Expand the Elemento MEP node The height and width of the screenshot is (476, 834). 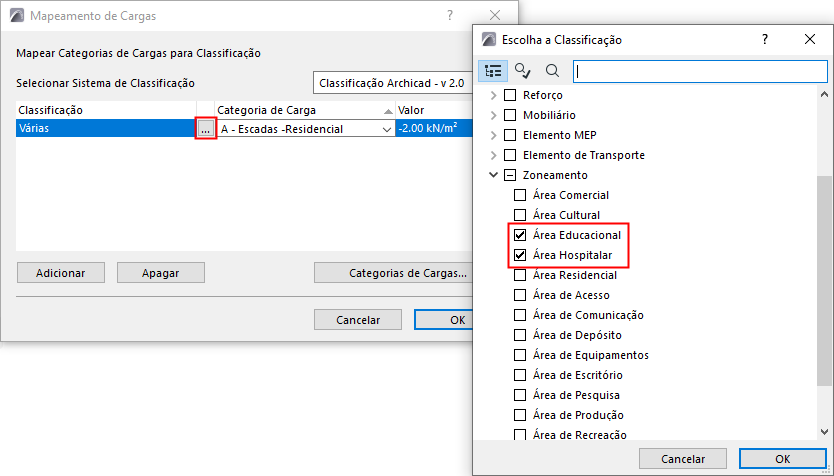click(x=493, y=135)
